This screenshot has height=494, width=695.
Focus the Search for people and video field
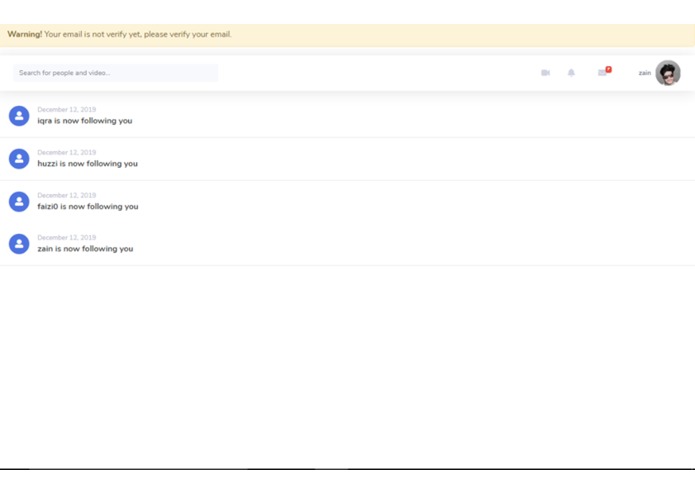116,73
